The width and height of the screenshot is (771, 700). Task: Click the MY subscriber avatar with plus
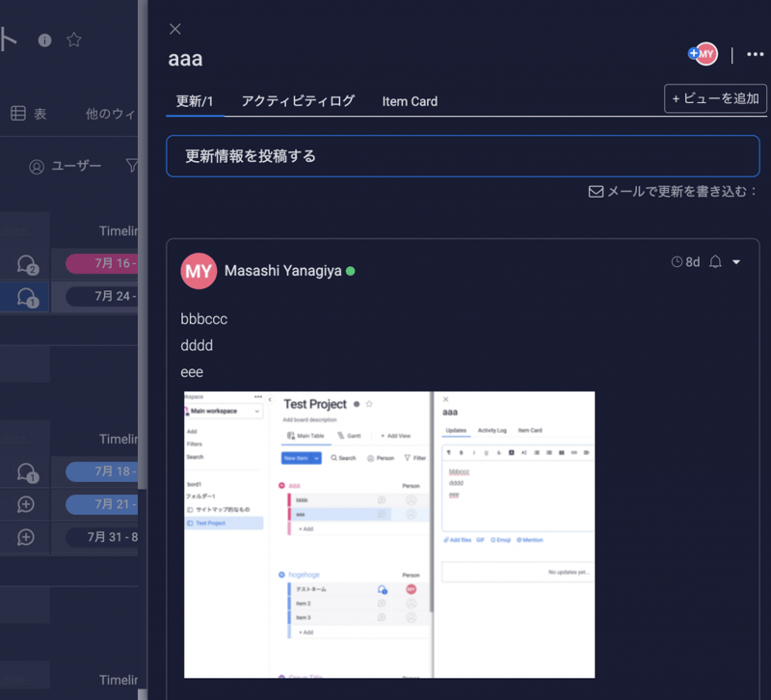704,55
